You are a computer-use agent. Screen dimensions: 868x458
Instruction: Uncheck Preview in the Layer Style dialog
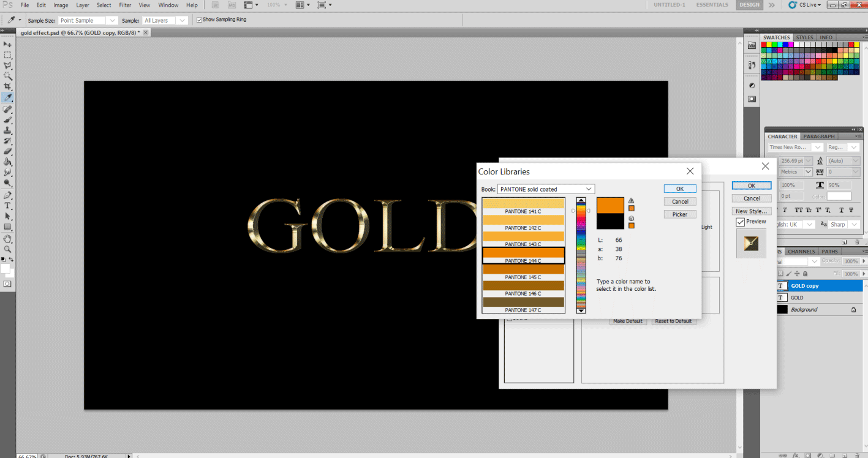coord(739,222)
